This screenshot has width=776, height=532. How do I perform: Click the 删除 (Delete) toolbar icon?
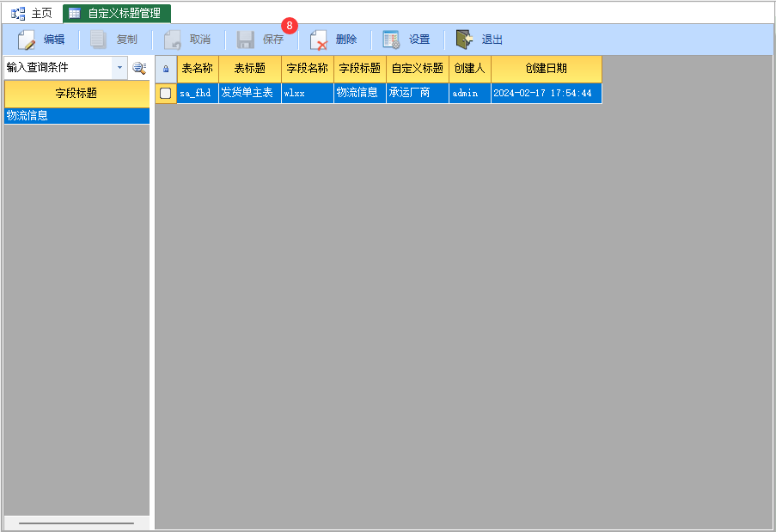319,40
